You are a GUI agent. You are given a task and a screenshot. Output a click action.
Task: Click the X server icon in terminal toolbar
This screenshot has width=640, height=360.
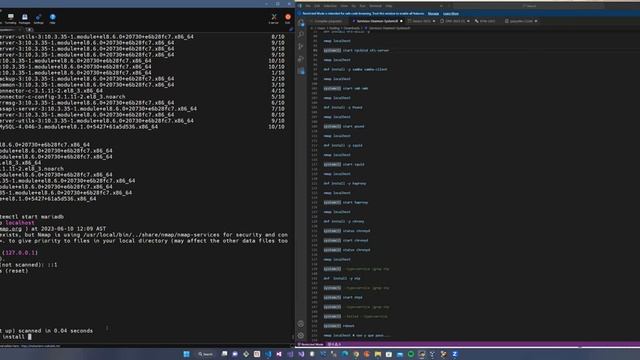274,18
